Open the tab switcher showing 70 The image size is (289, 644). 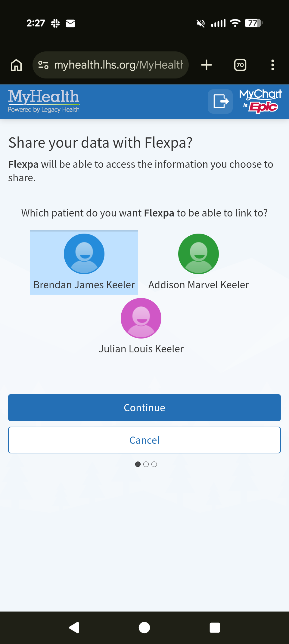(x=240, y=65)
